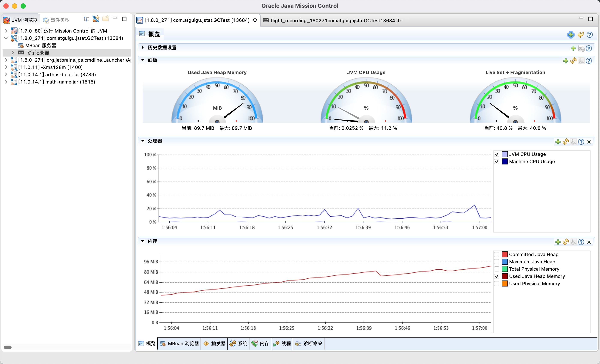Add attribute to 处理器 chart with green plus
The image size is (600, 364).
[x=558, y=142]
